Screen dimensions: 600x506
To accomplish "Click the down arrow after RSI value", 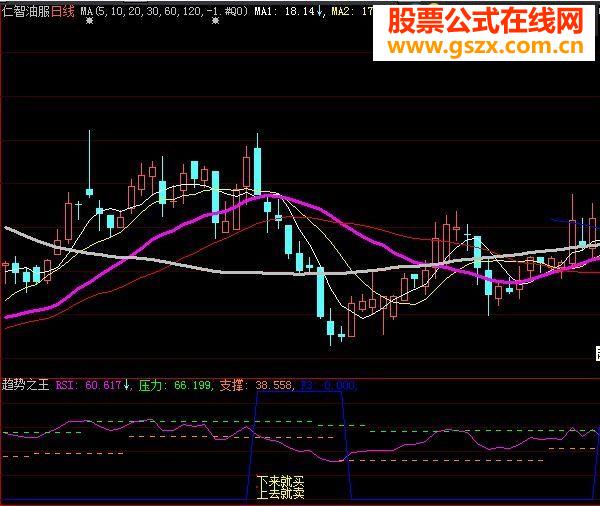I will click(126, 385).
